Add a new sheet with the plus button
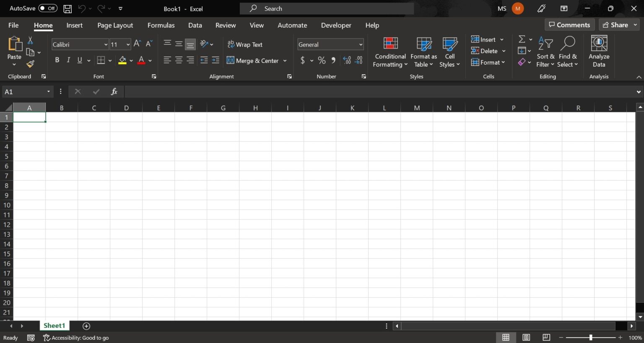 click(x=86, y=326)
